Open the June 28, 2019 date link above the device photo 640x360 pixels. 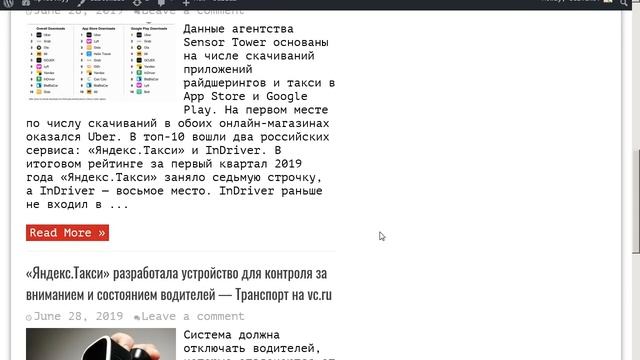click(x=78, y=316)
